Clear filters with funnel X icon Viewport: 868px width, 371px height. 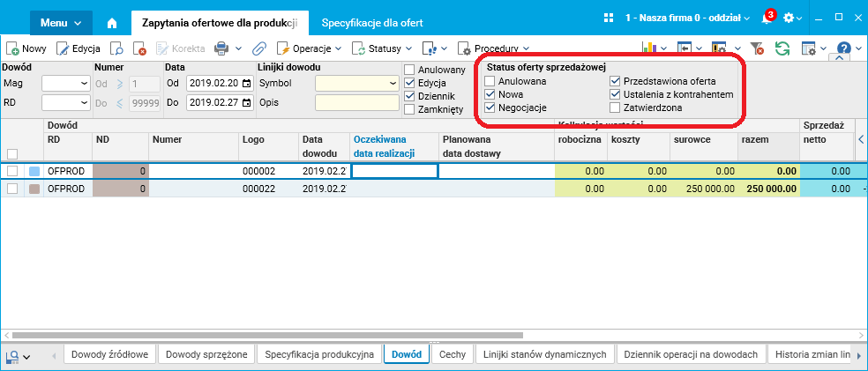point(757,48)
